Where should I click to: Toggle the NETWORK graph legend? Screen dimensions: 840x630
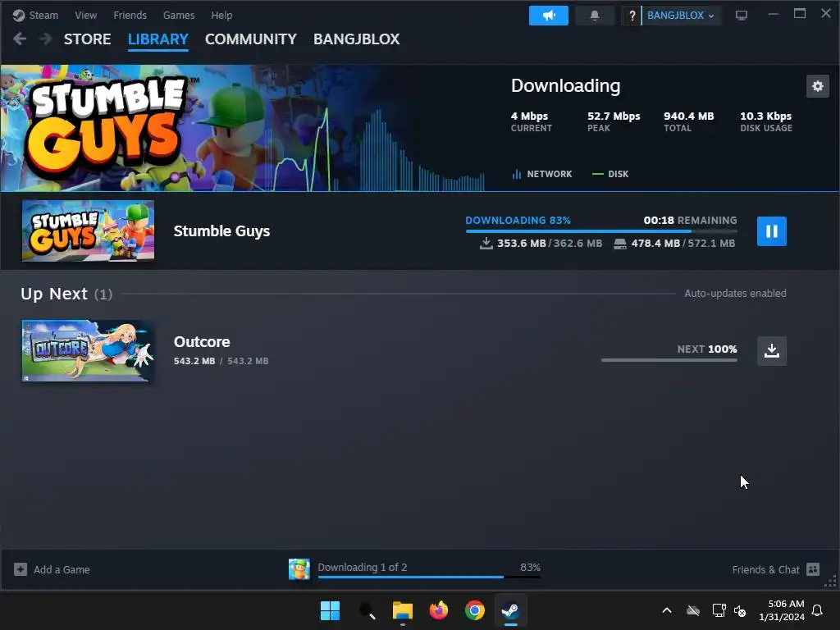click(x=542, y=174)
